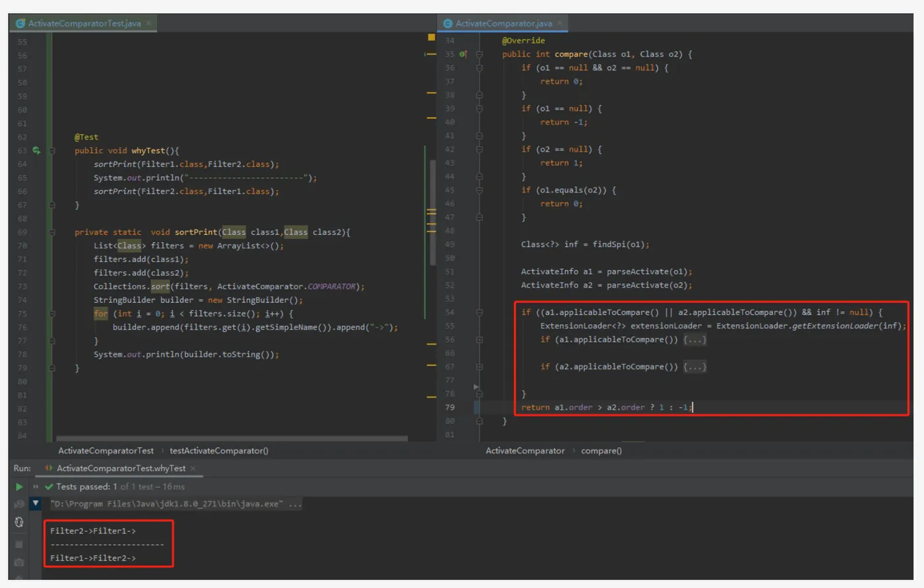Click the testActivateComparator() breadcrumb
This screenshot has height=588, width=924.
tap(219, 451)
